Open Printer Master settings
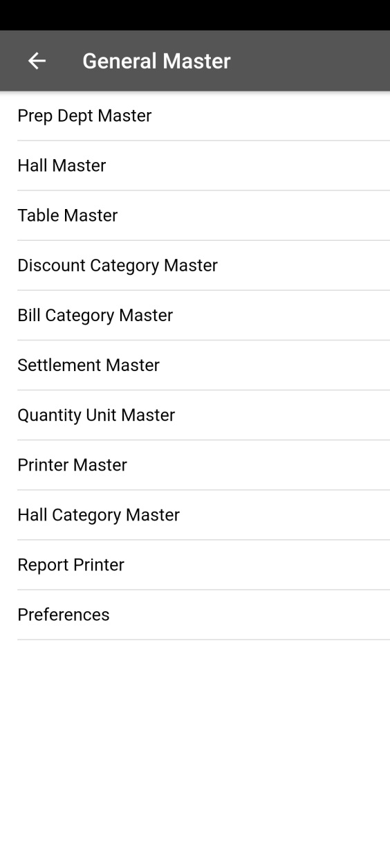This screenshot has width=390, height=868. pos(195,464)
